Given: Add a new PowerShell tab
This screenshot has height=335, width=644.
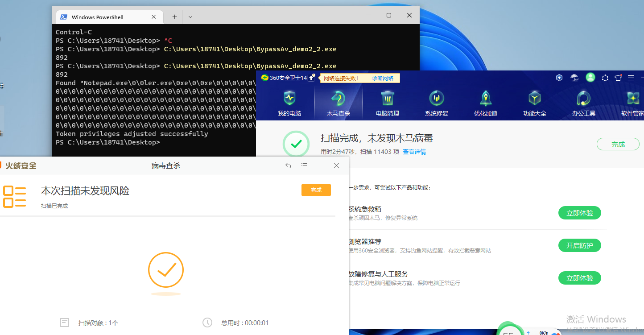Looking at the screenshot, I should (x=174, y=17).
